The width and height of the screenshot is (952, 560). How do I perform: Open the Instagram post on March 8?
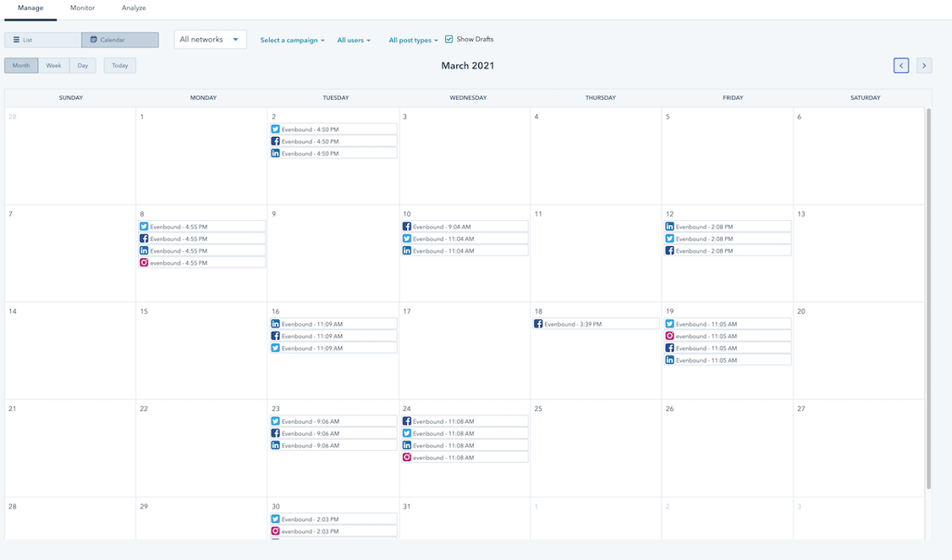coord(201,263)
